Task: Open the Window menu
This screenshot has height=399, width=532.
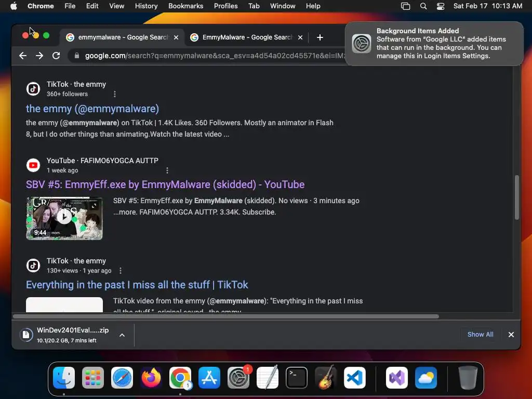Action: pyautogui.click(x=283, y=6)
